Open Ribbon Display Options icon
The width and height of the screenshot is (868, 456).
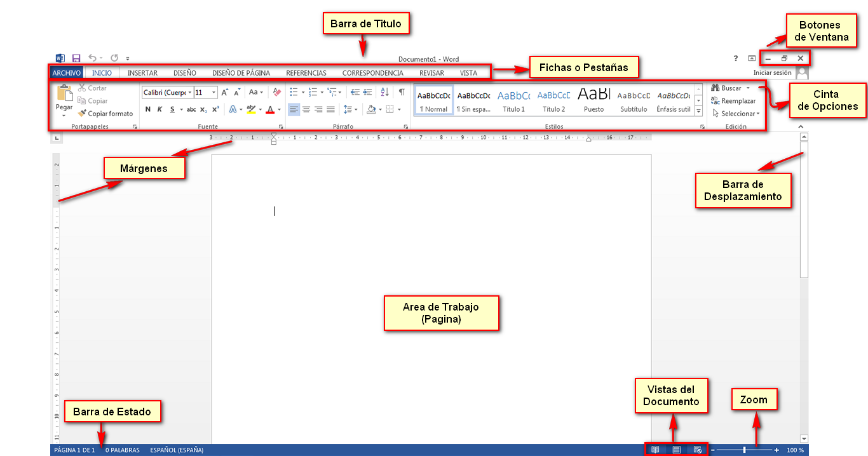(x=752, y=58)
